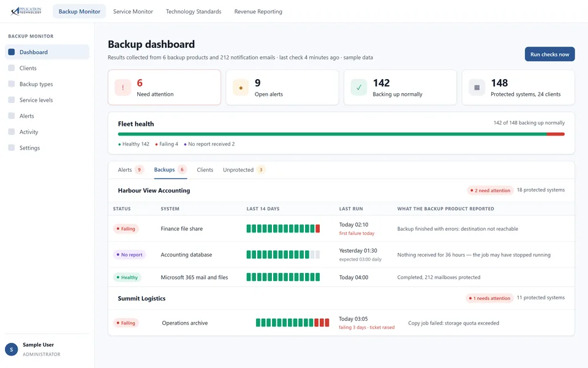Click the grey Protected systems grid icon
The image size is (588, 368).
(477, 88)
